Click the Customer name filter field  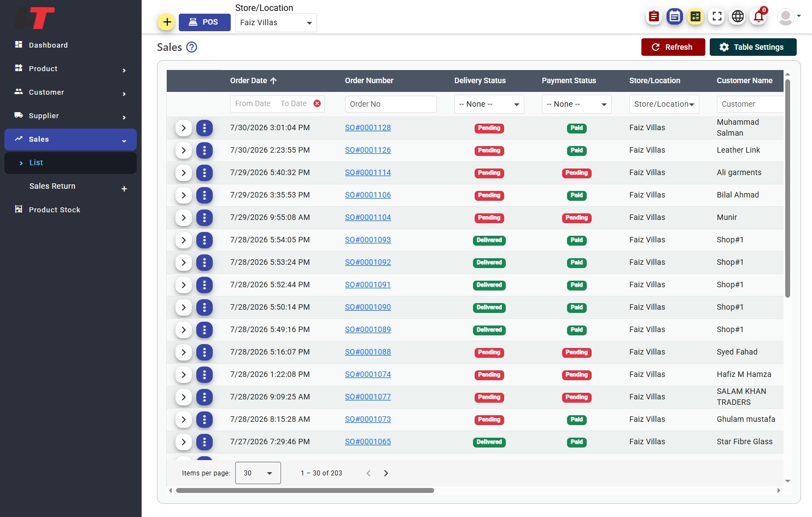click(750, 104)
